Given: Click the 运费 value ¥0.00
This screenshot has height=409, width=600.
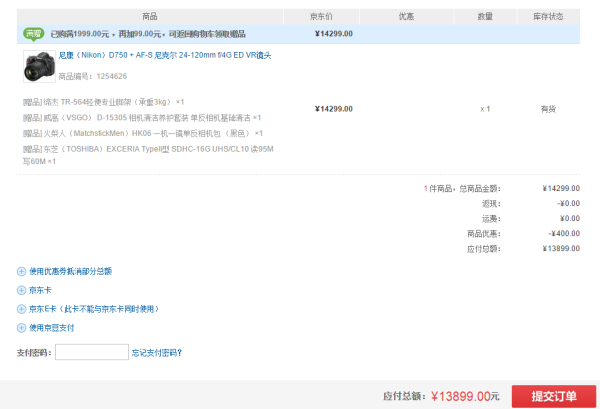Looking at the screenshot, I should (x=570, y=218).
